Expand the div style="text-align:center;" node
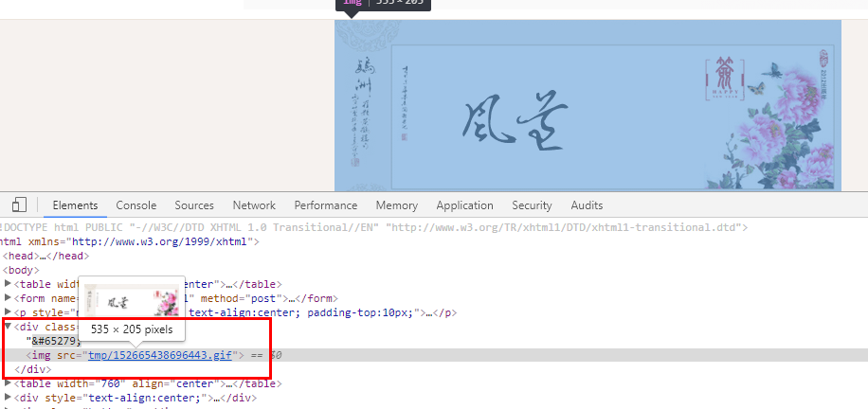The width and height of the screenshot is (868, 409). [x=8, y=398]
